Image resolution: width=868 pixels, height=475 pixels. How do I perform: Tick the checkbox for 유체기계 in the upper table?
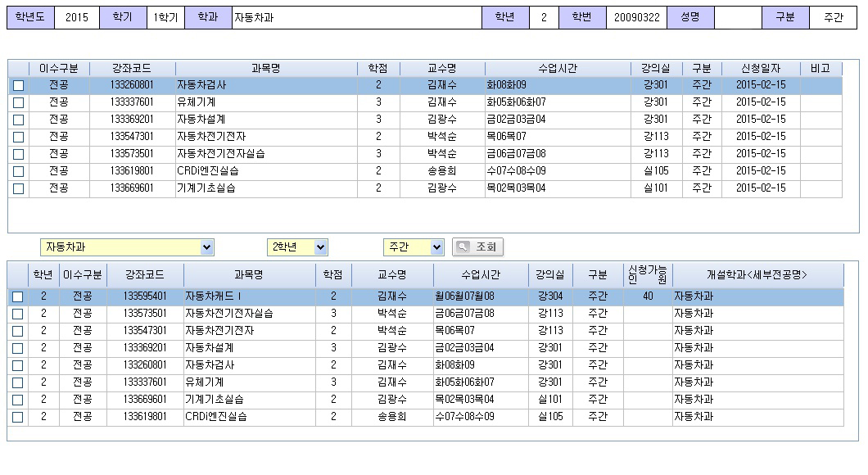click(x=18, y=102)
